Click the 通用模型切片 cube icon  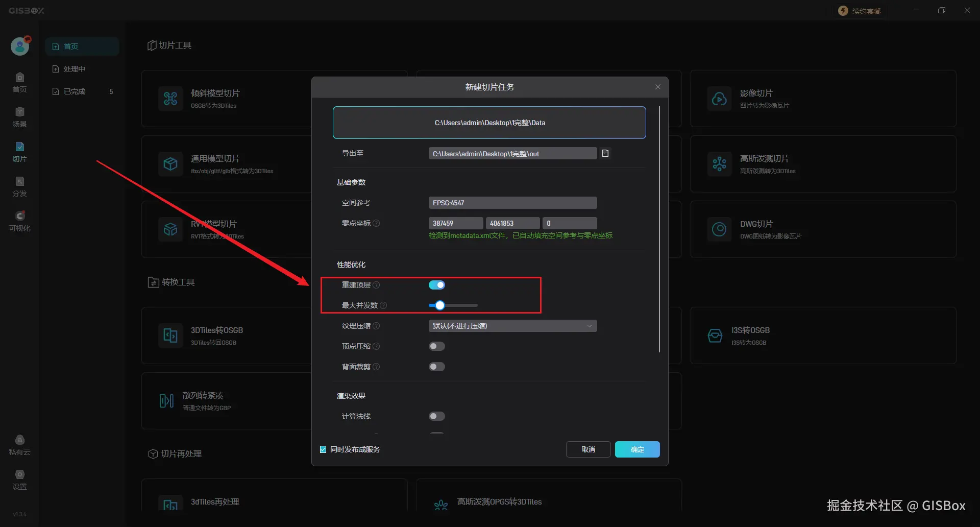[x=170, y=164]
